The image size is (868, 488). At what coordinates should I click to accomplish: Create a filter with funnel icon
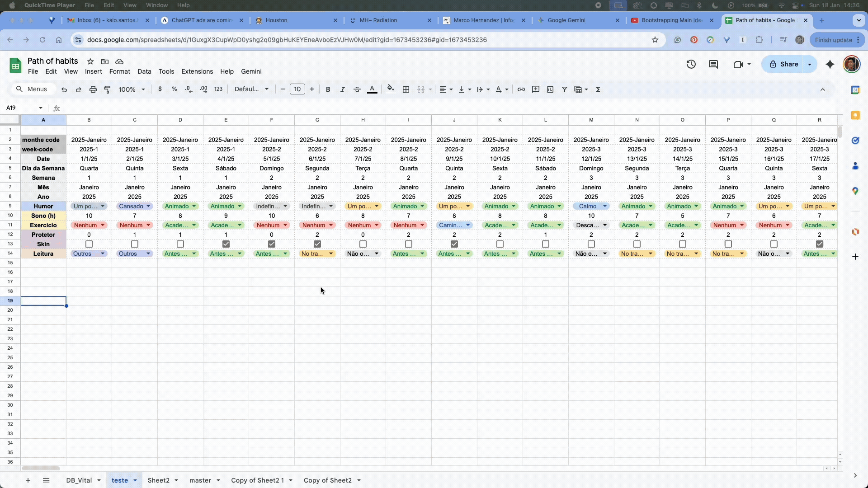coord(564,89)
